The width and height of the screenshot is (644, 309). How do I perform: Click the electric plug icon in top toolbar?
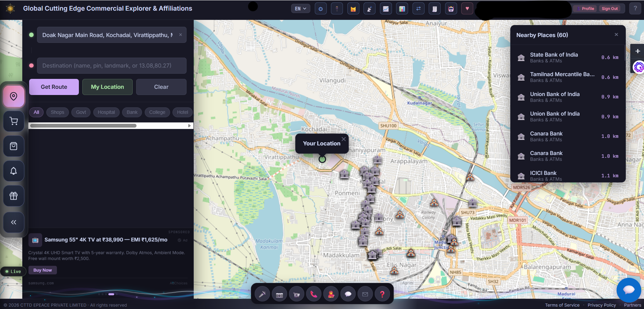click(x=337, y=9)
